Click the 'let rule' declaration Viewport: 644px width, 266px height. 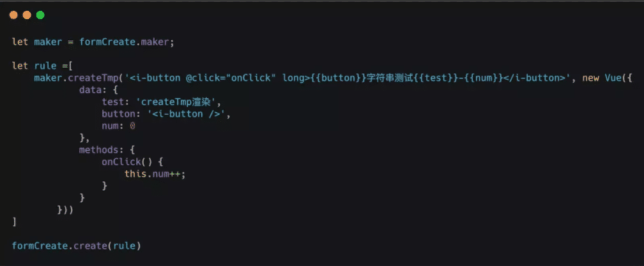(34, 66)
